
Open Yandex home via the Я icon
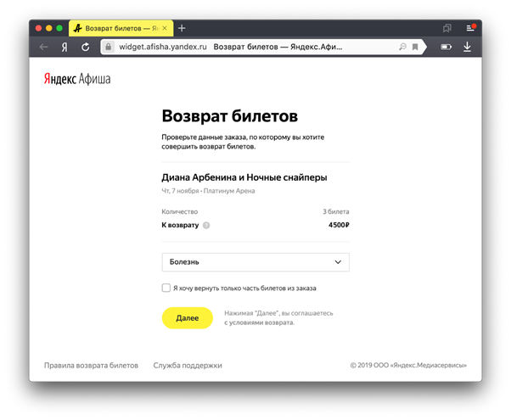click(65, 47)
